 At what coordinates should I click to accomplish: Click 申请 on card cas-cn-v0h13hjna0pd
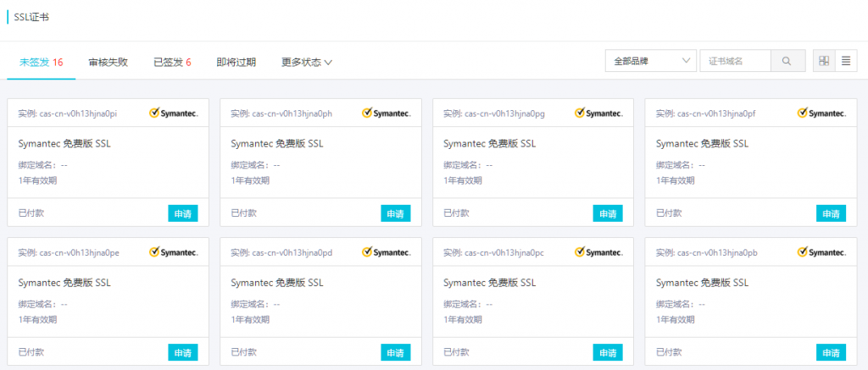pyautogui.click(x=395, y=352)
